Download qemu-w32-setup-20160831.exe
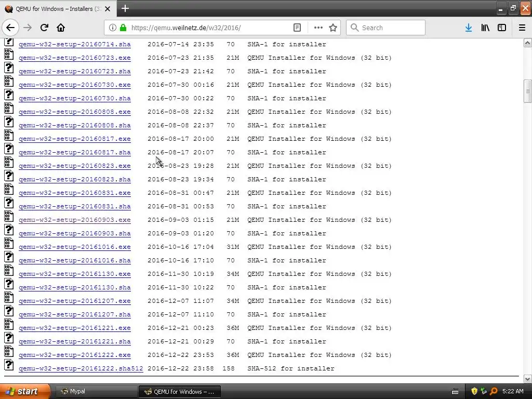This screenshot has height=399, width=532. (x=75, y=193)
